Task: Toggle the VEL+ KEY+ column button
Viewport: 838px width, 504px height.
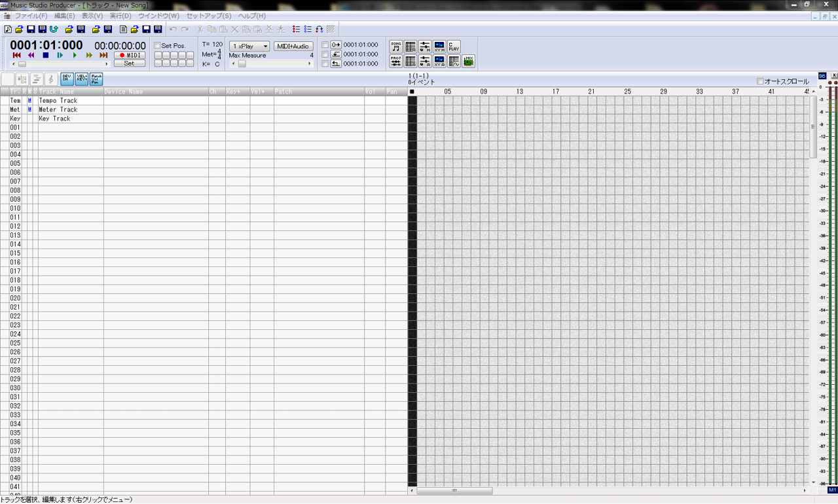Action: (x=82, y=79)
